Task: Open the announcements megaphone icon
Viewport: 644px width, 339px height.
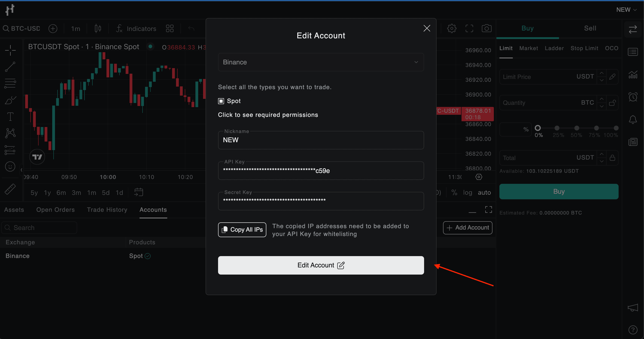Action: pos(633,308)
